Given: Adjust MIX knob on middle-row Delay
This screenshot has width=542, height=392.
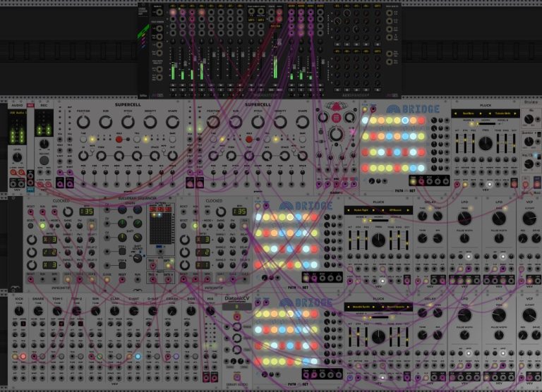Looking at the screenshot, I should coord(438,238).
